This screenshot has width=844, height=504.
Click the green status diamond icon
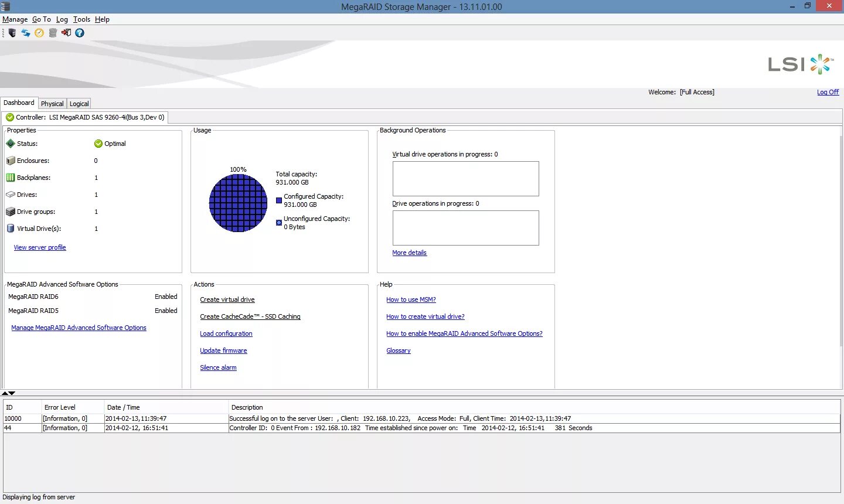coord(10,144)
